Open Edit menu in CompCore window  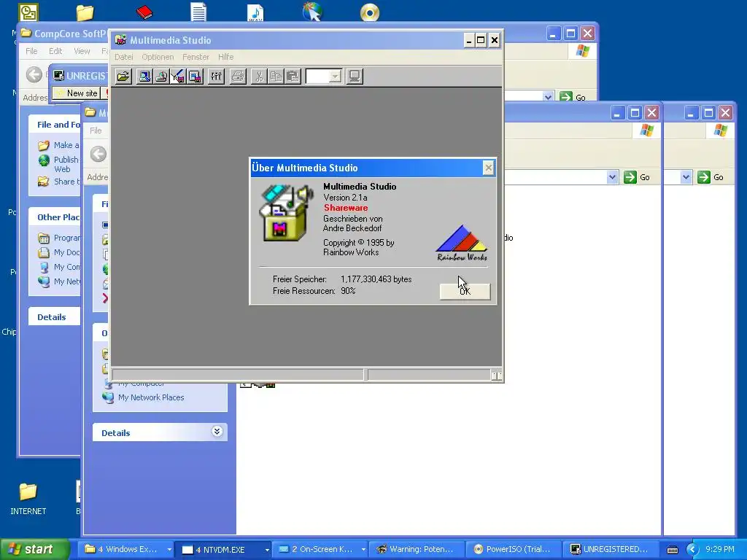point(55,51)
